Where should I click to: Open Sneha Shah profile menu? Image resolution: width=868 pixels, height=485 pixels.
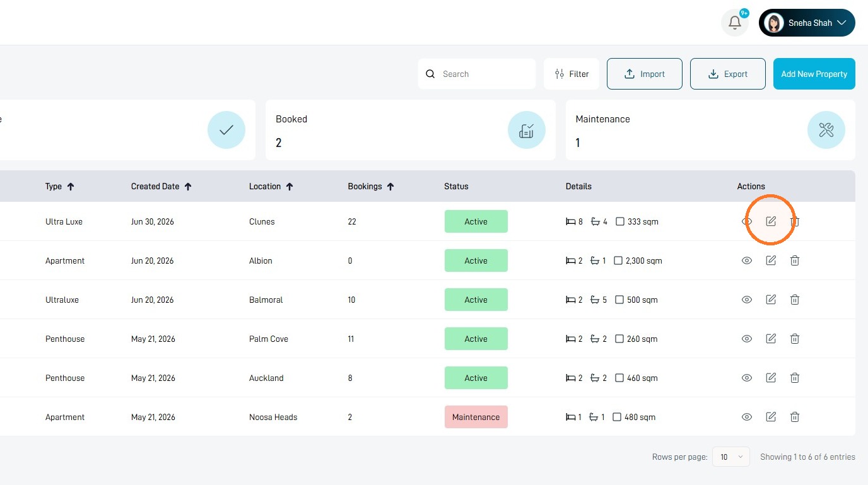tap(807, 23)
